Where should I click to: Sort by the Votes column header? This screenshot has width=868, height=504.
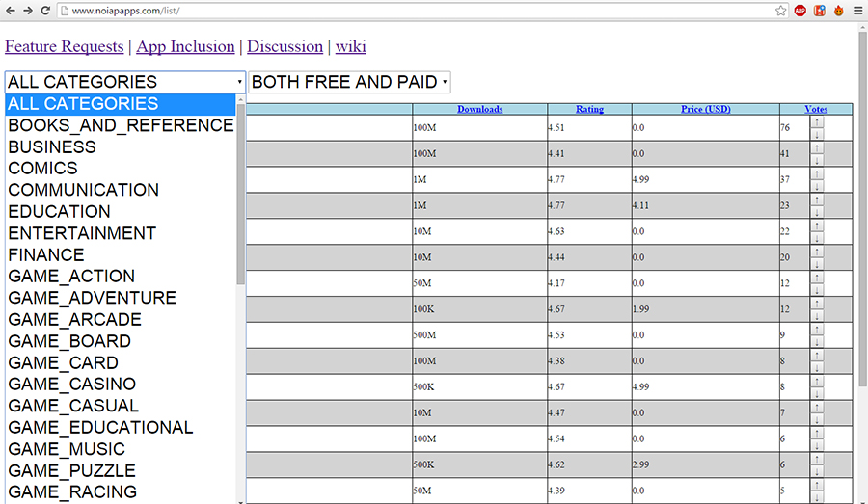[816, 109]
